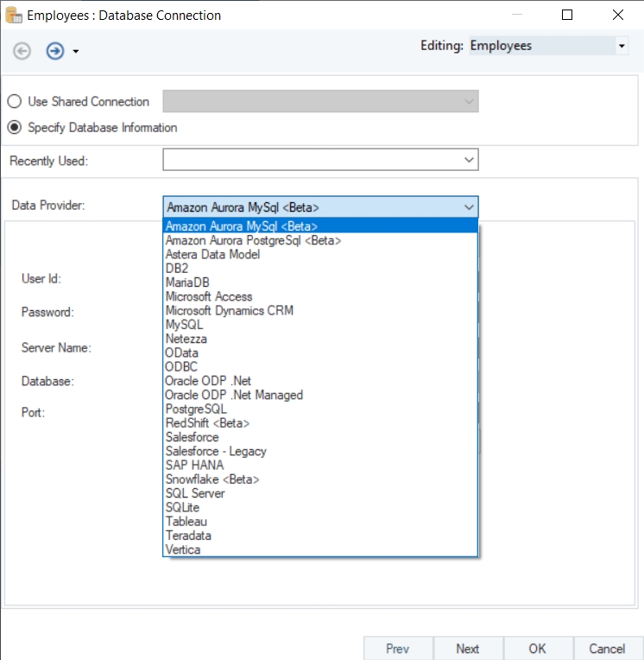
Task: Click the Next button
Action: [467, 649]
